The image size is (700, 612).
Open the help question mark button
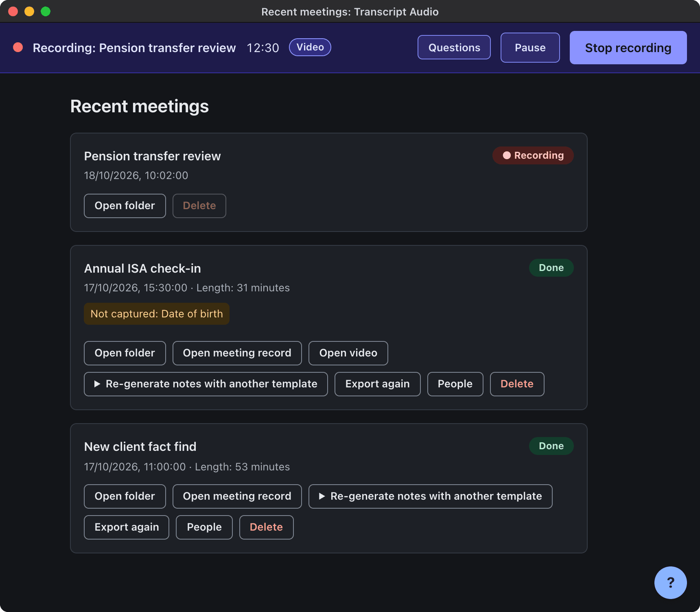click(x=670, y=582)
